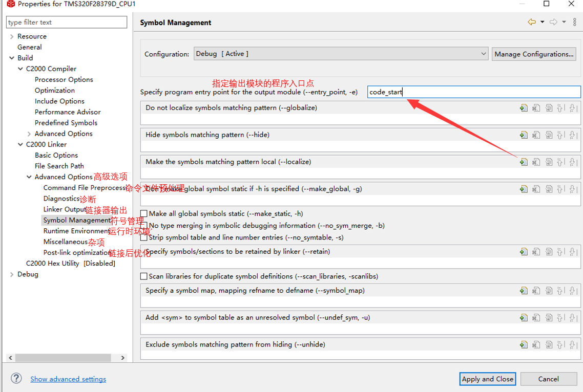This screenshot has height=392, width=583.
Task: Select Basic Options under Linker
Action: point(56,155)
